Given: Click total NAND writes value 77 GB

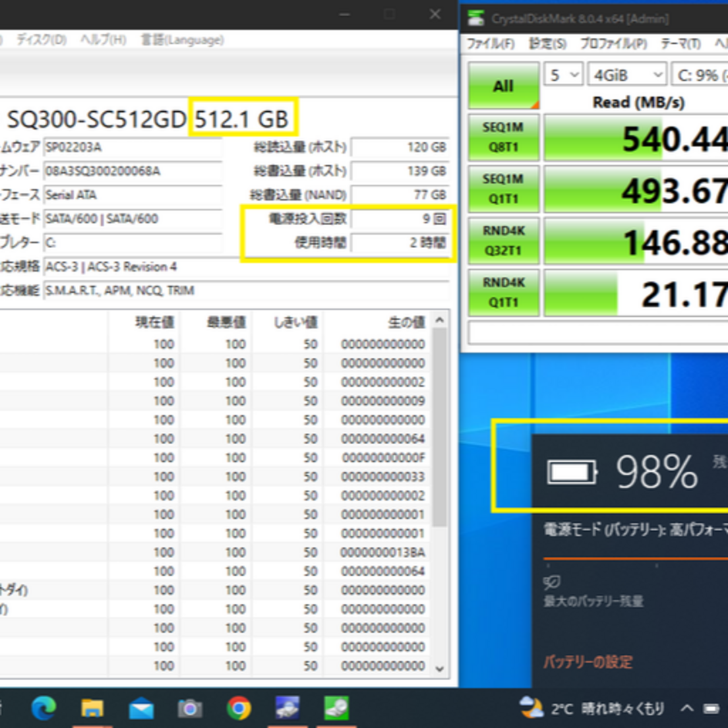Looking at the screenshot, I should (x=400, y=195).
